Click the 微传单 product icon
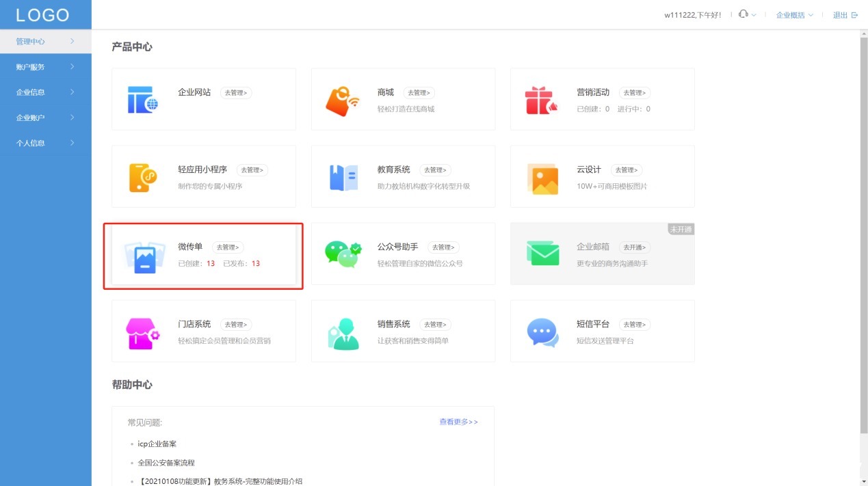 click(143, 256)
